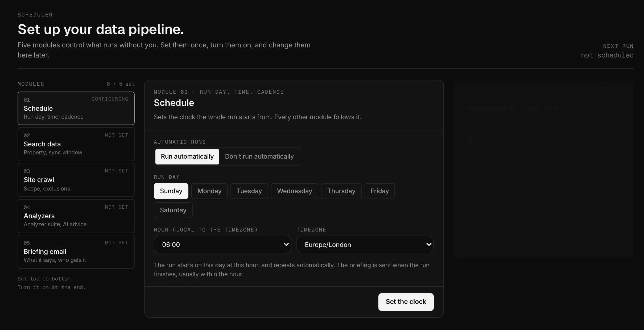
Task: Open the 02 Search data module
Action: click(x=76, y=144)
